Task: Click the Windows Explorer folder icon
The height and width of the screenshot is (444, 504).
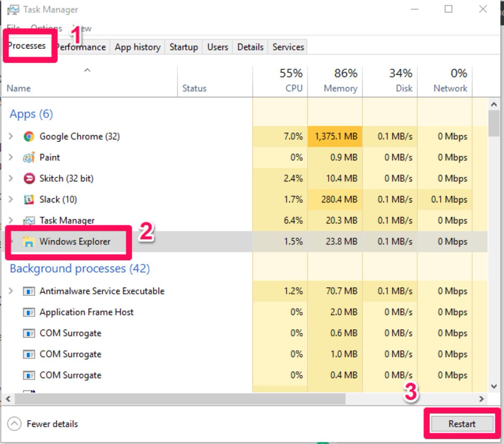Action: (29, 242)
